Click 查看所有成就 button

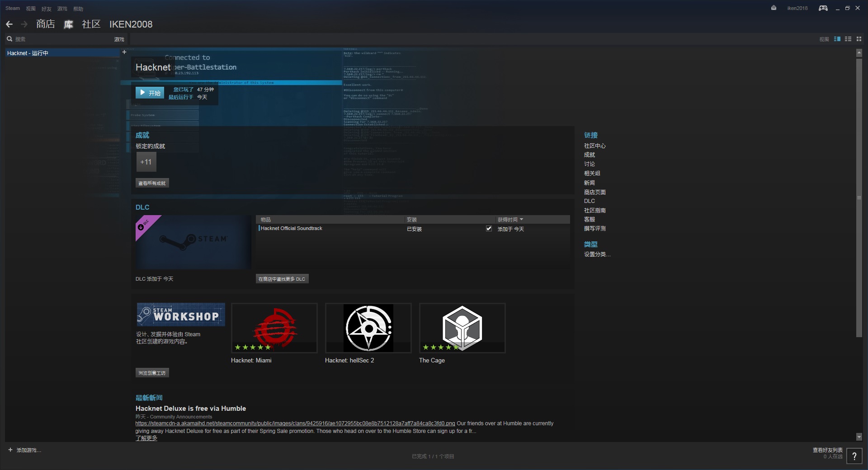(152, 183)
